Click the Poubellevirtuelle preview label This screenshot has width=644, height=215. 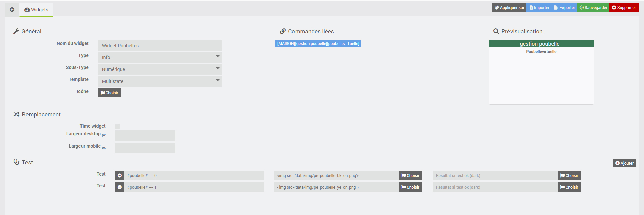click(541, 51)
